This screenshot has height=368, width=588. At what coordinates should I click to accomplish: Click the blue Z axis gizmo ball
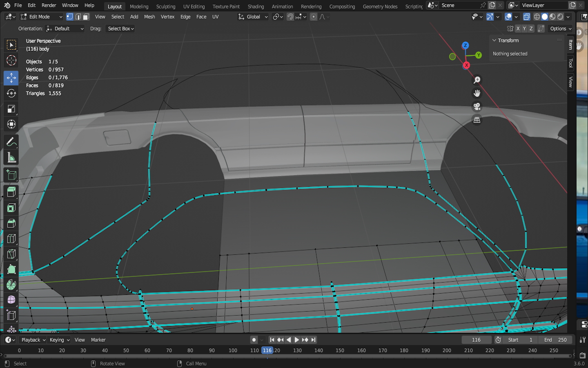pyautogui.click(x=465, y=45)
